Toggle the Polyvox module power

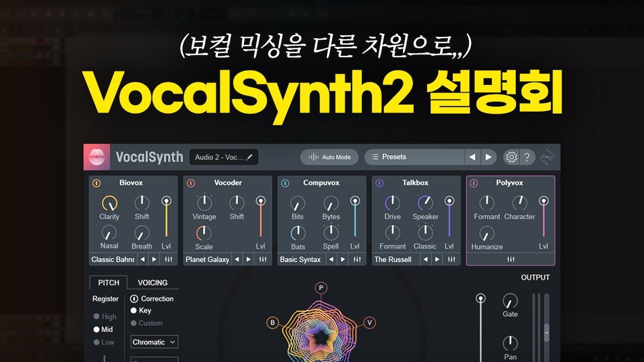(x=473, y=183)
